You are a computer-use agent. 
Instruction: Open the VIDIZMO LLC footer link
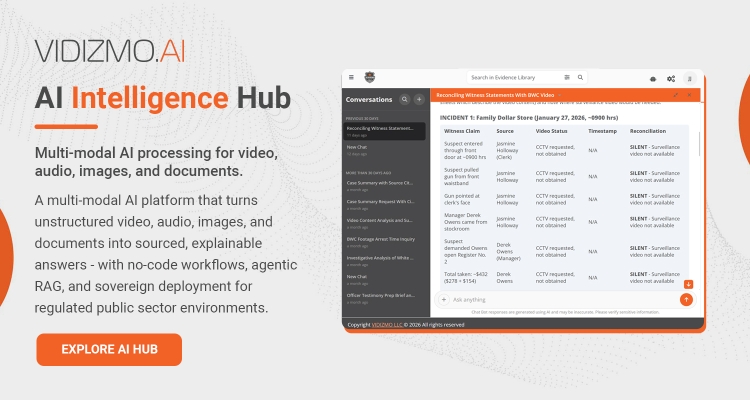[x=387, y=324]
